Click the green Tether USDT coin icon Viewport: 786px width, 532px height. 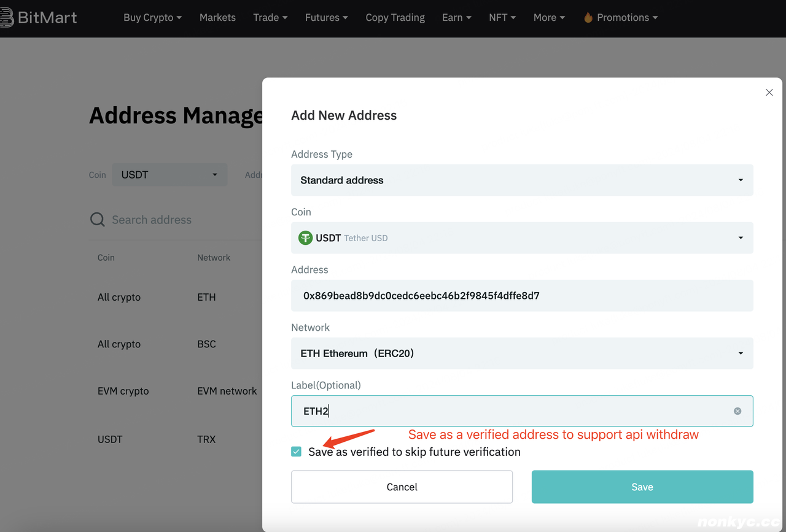305,238
